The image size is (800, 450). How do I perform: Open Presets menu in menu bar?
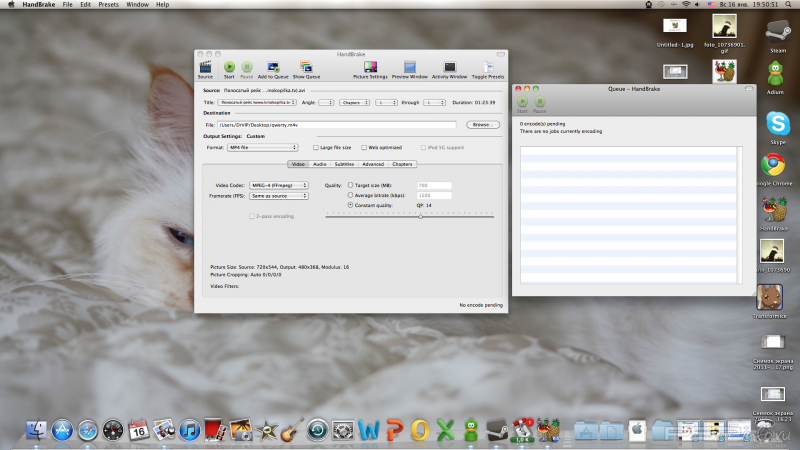tap(110, 5)
